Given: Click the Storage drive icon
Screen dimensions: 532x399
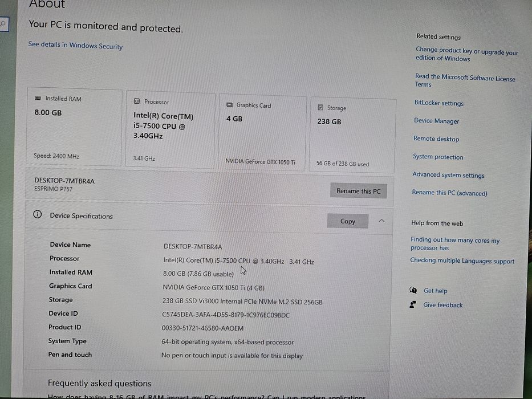Looking at the screenshot, I should [x=320, y=108].
